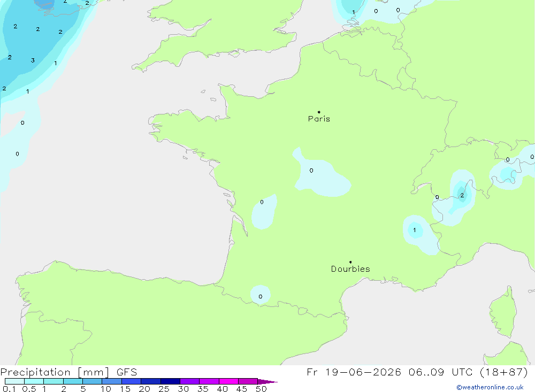Screen dimensions: 535x392
Task: Click the '25' legend scale value
Action: click(x=164, y=389)
